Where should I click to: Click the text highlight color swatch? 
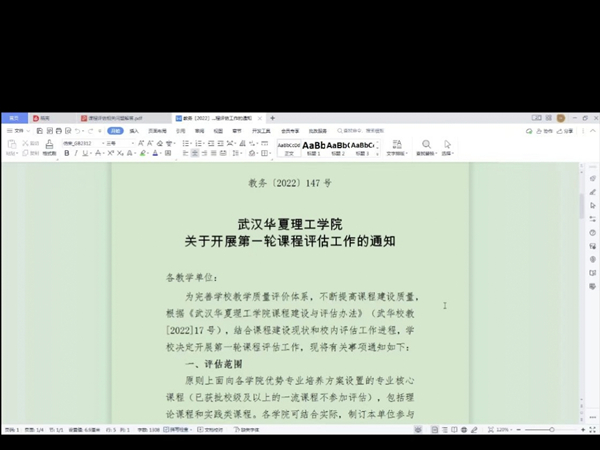coord(142,153)
